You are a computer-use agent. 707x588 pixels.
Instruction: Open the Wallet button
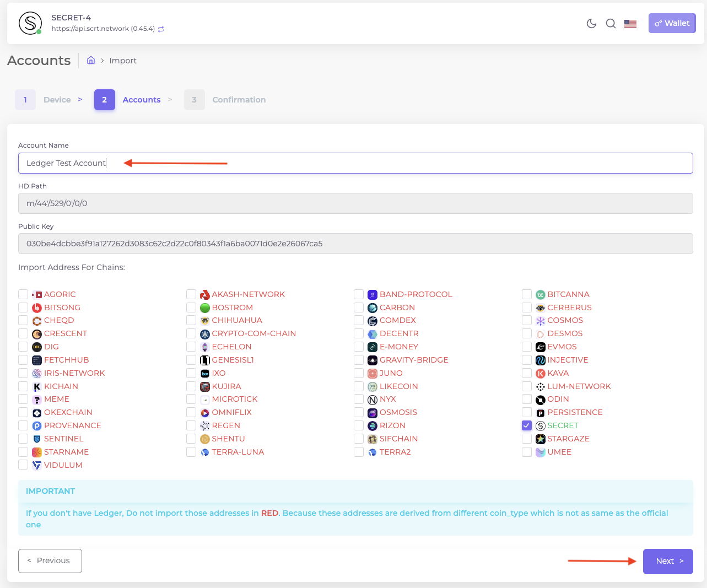[672, 23]
